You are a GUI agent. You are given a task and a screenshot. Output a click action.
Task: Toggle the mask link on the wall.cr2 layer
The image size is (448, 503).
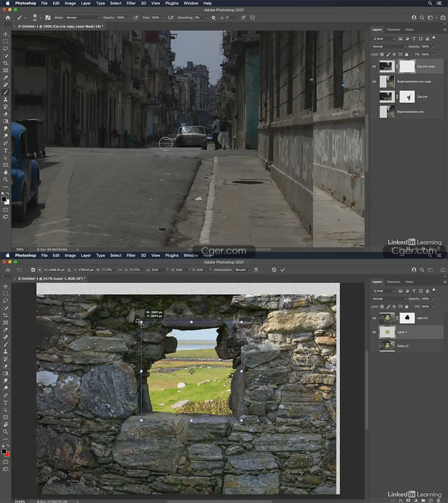[398, 318]
